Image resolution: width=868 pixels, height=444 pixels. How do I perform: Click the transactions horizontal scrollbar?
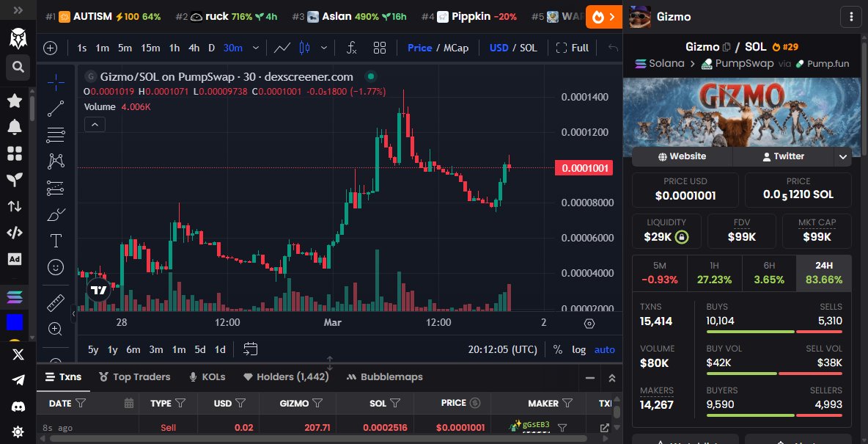318,438
